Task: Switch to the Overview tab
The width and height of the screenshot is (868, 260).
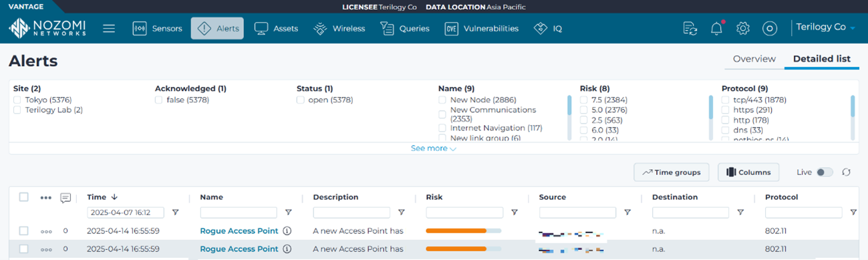Action: point(754,59)
